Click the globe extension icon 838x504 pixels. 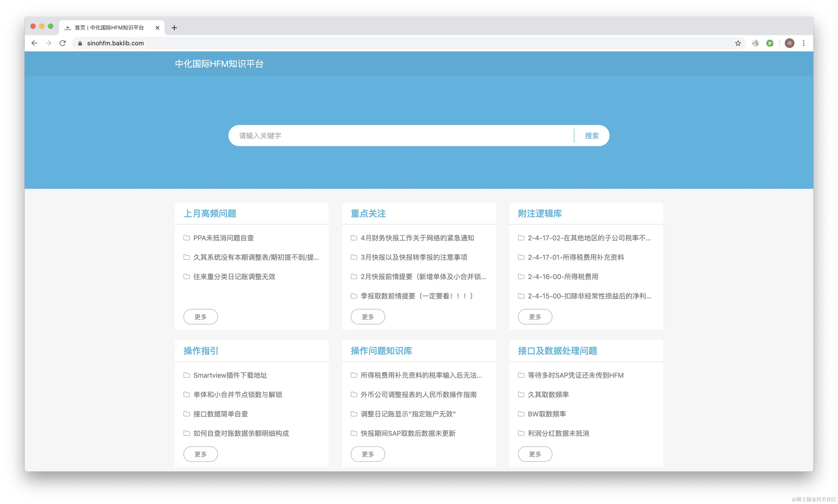[x=755, y=43]
